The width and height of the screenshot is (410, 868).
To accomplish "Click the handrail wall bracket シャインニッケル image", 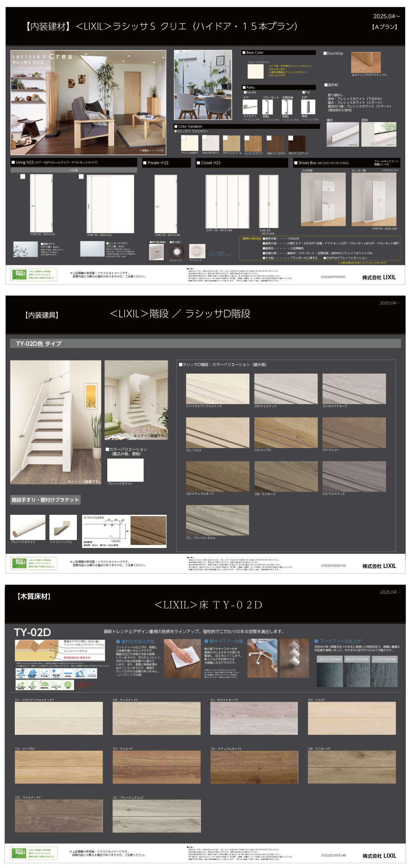I will pyautogui.click(x=63, y=527).
